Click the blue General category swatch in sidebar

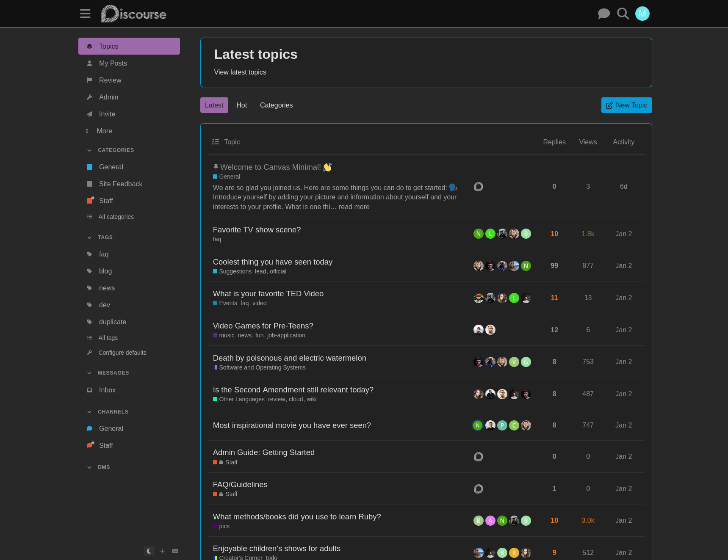click(x=90, y=167)
